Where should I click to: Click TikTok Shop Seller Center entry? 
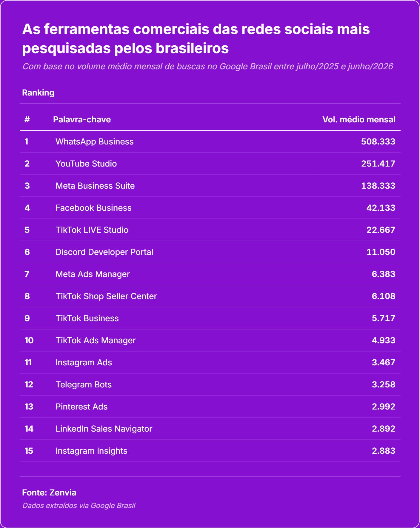point(106,296)
